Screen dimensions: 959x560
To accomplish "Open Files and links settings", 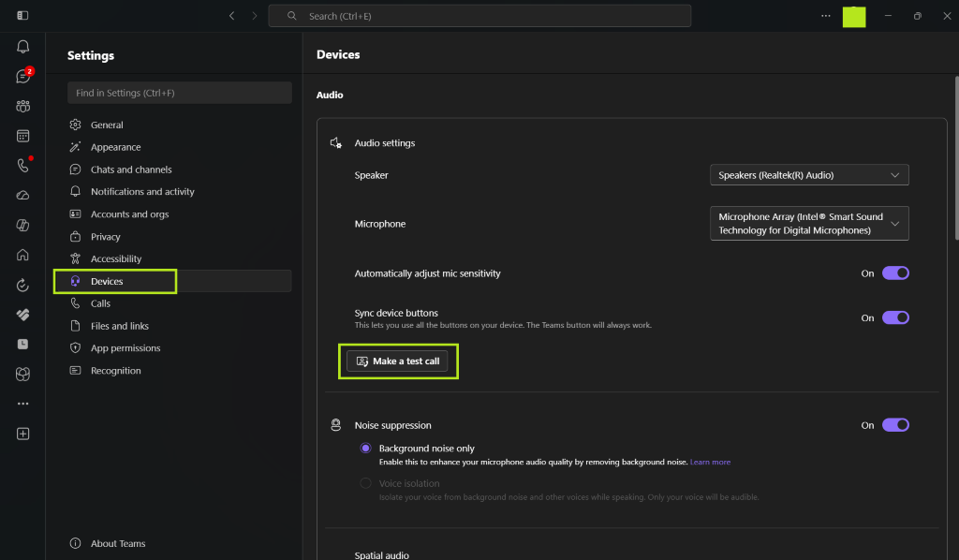I will [x=179, y=326].
